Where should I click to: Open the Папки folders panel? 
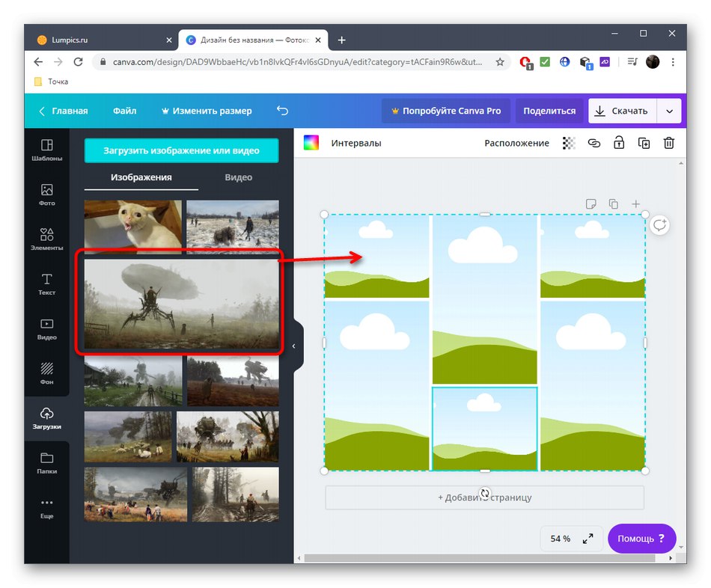[46, 463]
